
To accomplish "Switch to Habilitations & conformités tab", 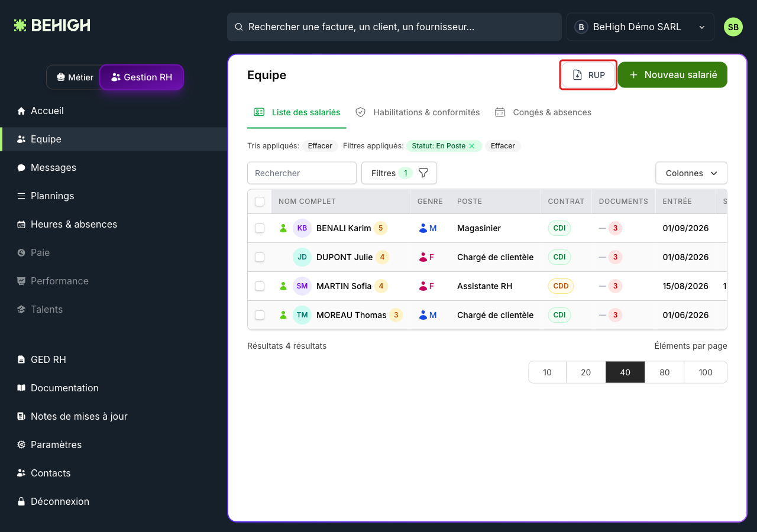I will pos(418,112).
